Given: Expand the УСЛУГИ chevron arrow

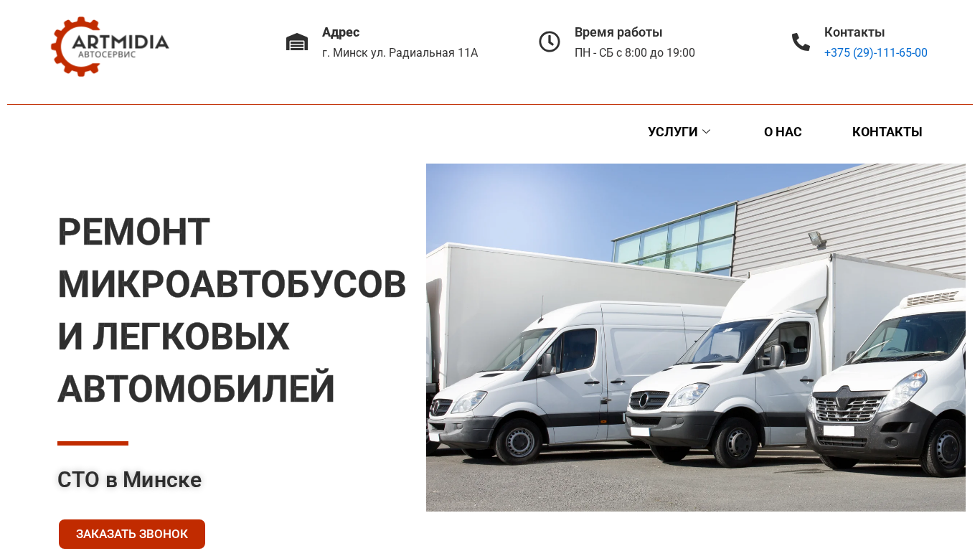Looking at the screenshot, I should (706, 132).
